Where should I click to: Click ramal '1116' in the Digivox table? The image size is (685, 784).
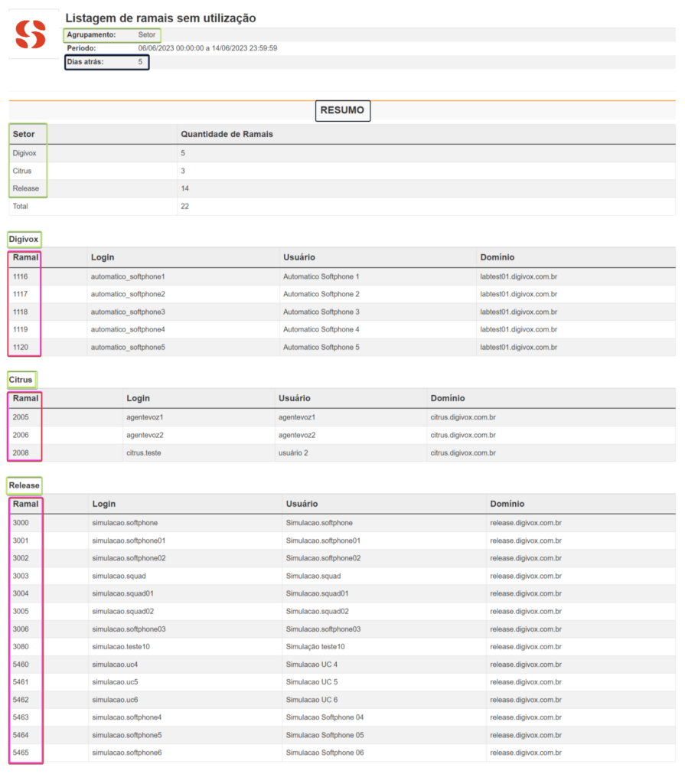coord(21,276)
